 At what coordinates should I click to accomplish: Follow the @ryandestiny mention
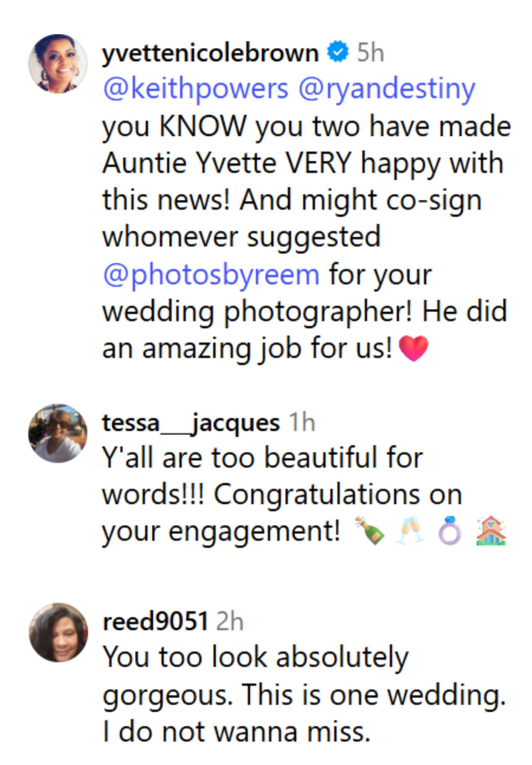[x=386, y=89]
